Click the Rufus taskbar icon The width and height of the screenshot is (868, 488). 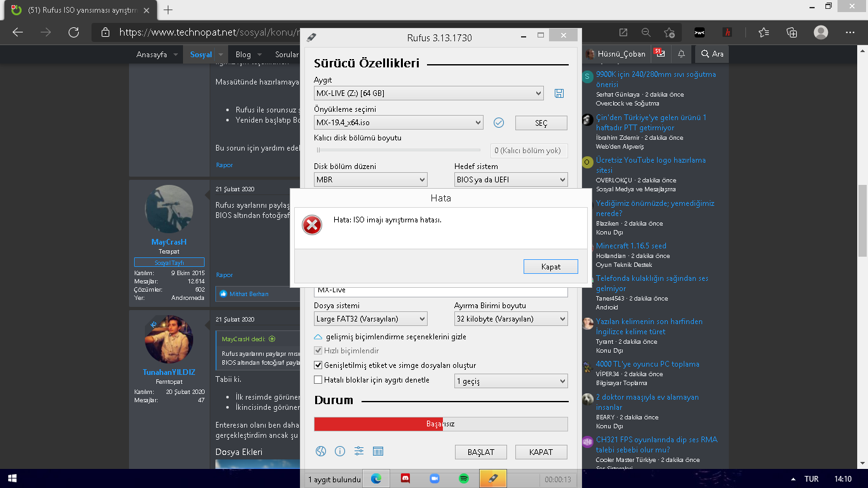click(493, 478)
